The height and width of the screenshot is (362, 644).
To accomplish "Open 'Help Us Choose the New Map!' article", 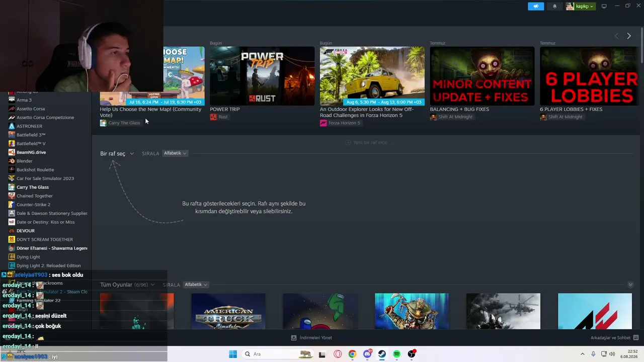I will click(150, 112).
